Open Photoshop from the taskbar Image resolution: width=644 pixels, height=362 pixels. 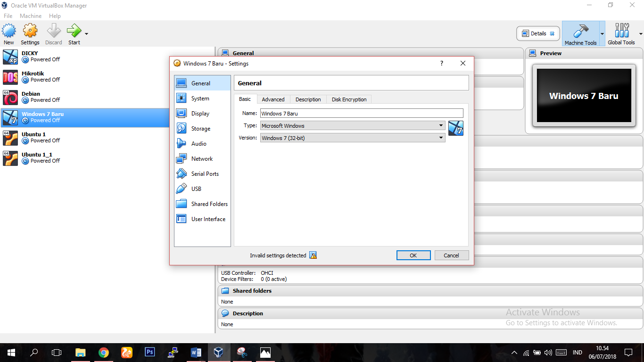[150, 353]
